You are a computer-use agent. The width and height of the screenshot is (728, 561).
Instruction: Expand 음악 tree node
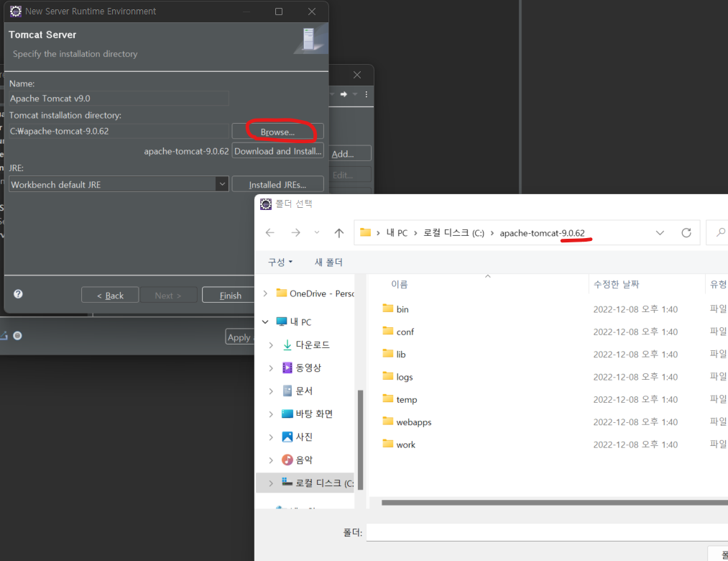271,460
